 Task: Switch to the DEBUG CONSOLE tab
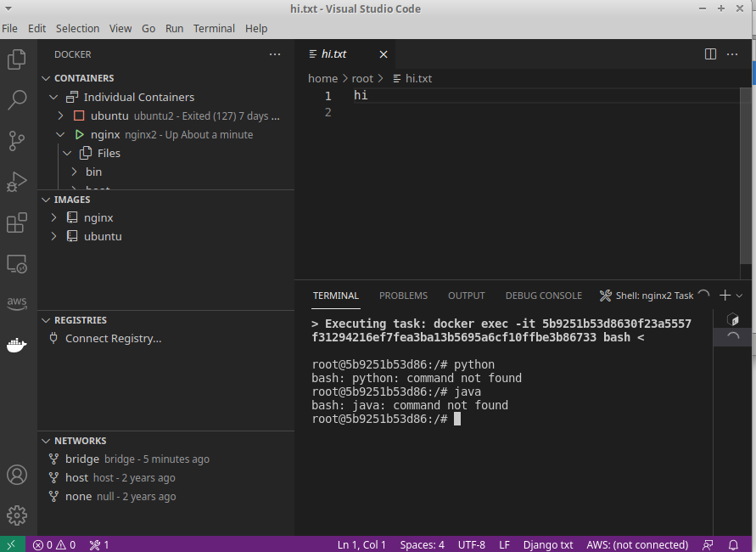(543, 296)
